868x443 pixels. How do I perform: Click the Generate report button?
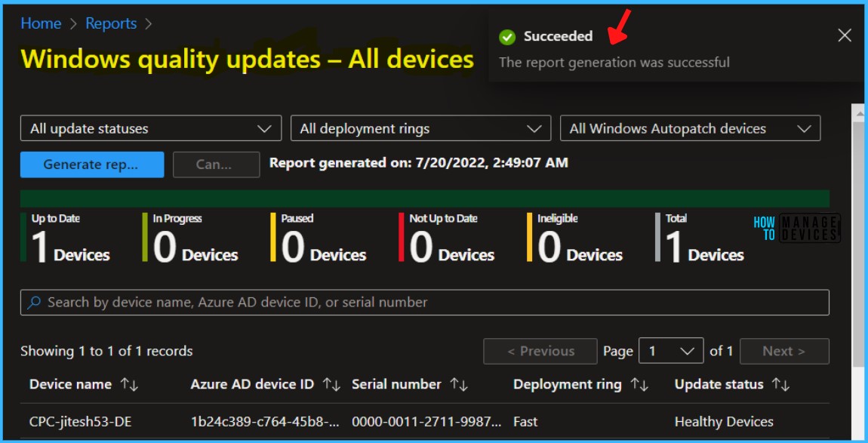click(92, 165)
